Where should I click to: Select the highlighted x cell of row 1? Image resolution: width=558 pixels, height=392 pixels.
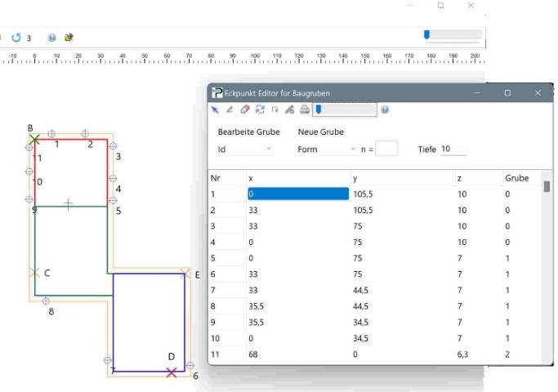pyautogui.click(x=298, y=194)
